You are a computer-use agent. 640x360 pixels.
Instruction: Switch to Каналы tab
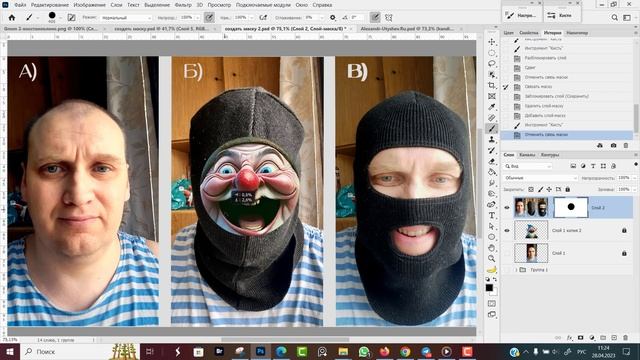[527, 155]
